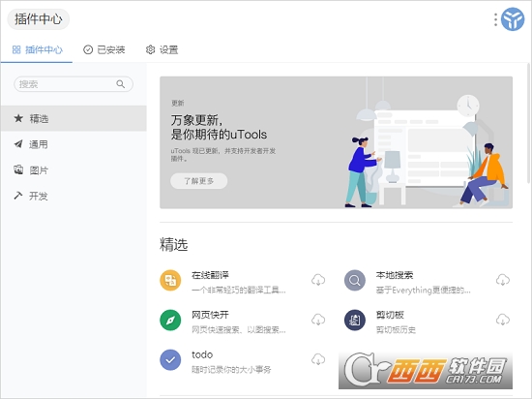532x399 pixels.
Task: Open the 剪切板 plugin title
Action: click(x=390, y=315)
